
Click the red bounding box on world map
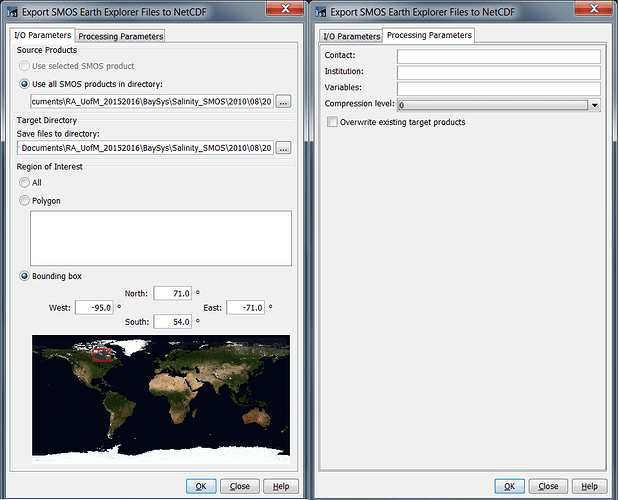click(101, 355)
